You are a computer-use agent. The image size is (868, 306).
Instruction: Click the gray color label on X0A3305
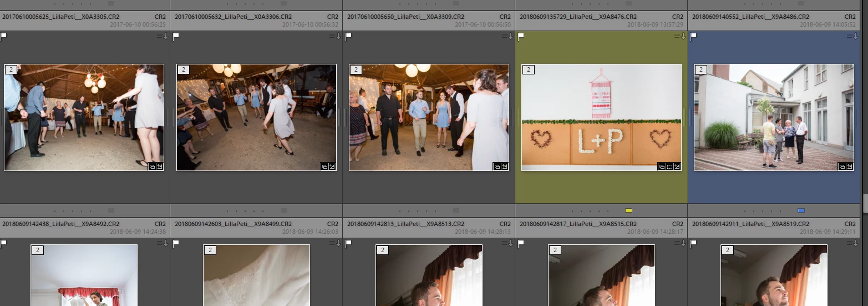tap(111, 210)
